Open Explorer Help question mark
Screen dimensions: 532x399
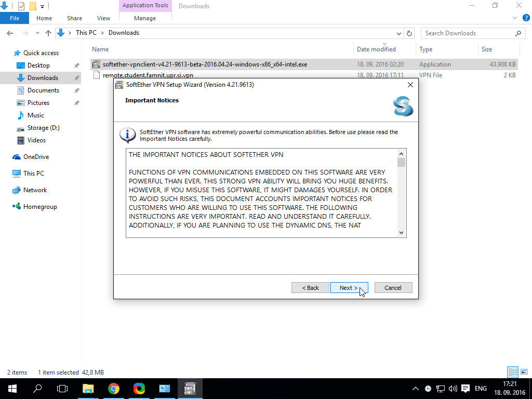click(526, 18)
